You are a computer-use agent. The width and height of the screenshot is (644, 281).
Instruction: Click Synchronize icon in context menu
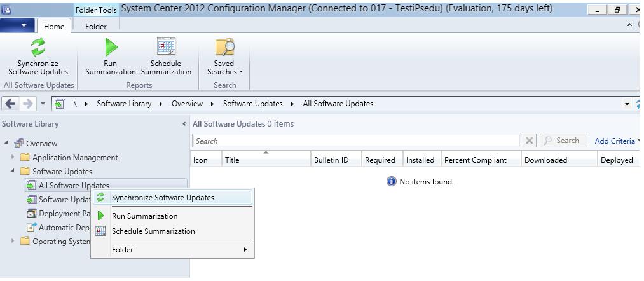100,198
